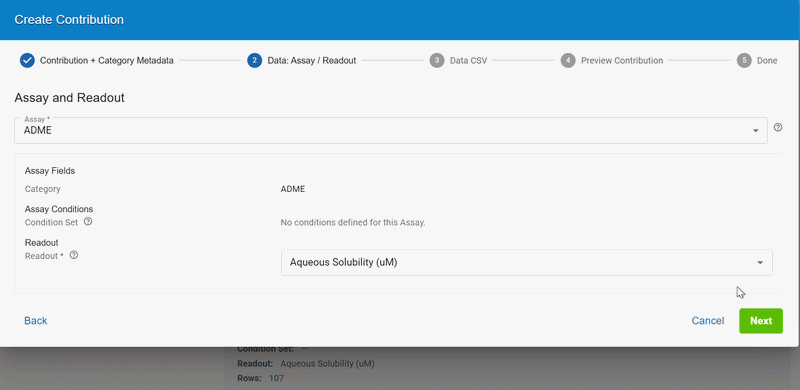Click the ADME category value
Image resolution: width=800 pixels, height=390 pixels.
tap(293, 189)
